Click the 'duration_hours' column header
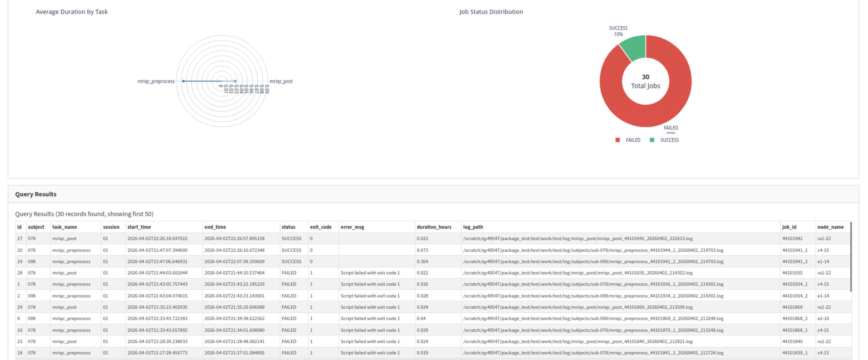868x360 pixels. 434,227
